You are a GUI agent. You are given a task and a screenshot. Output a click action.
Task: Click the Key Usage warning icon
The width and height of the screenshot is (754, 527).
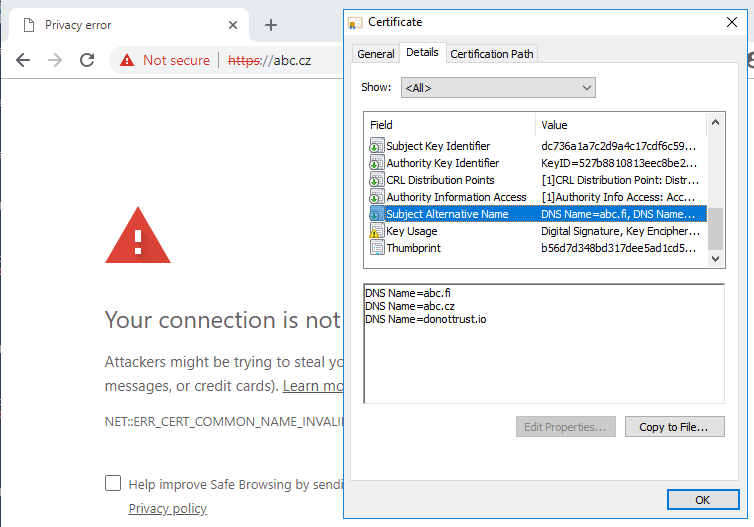coord(377,231)
